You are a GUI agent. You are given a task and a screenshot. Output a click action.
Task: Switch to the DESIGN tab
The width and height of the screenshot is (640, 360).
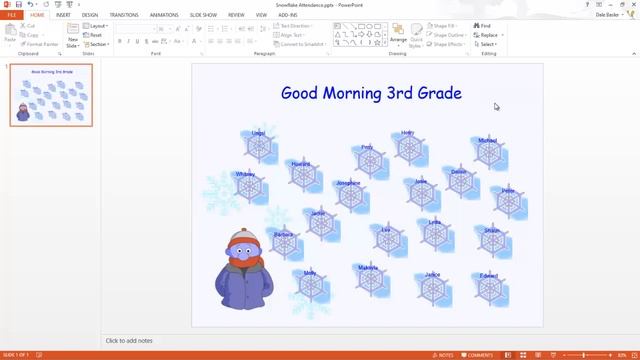tap(90, 15)
